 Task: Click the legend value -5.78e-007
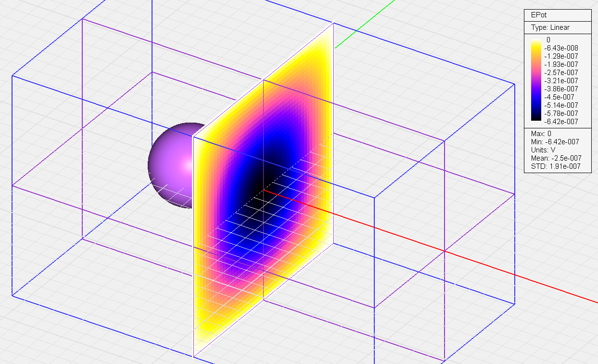coord(561,113)
